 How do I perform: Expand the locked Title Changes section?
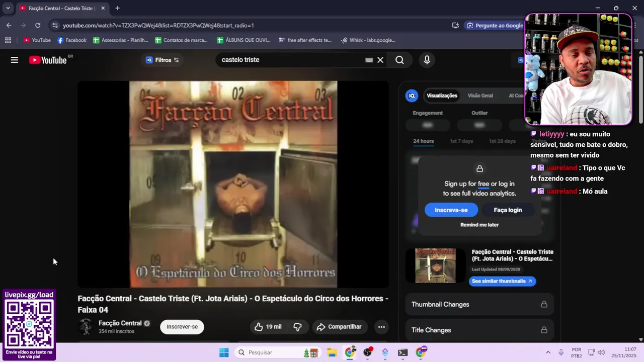coord(479,330)
